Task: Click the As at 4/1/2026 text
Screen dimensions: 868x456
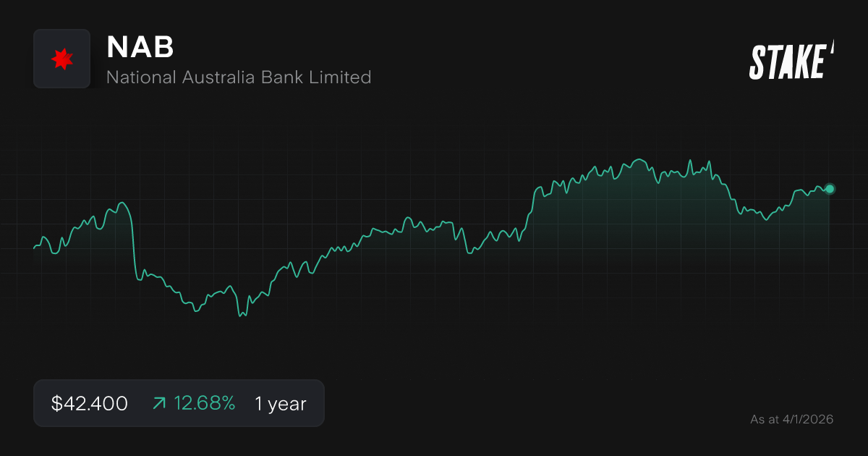Action: pyautogui.click(x=791, y=418)
